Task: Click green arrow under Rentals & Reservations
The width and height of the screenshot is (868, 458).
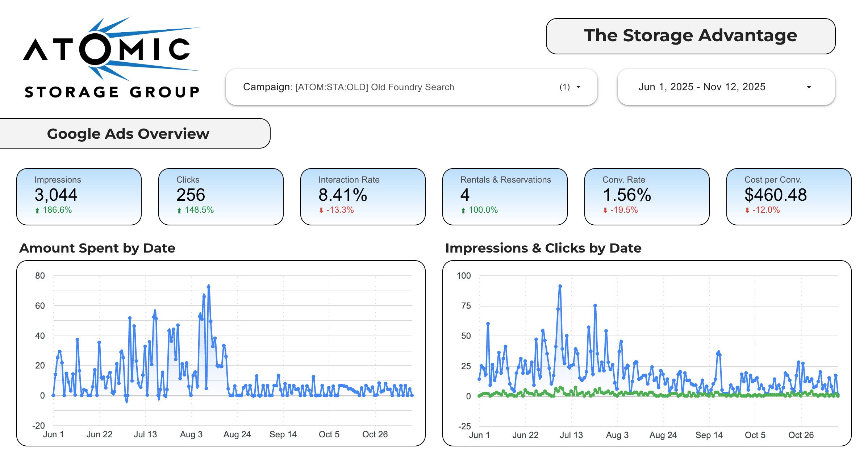Action: tap(463, 210)
